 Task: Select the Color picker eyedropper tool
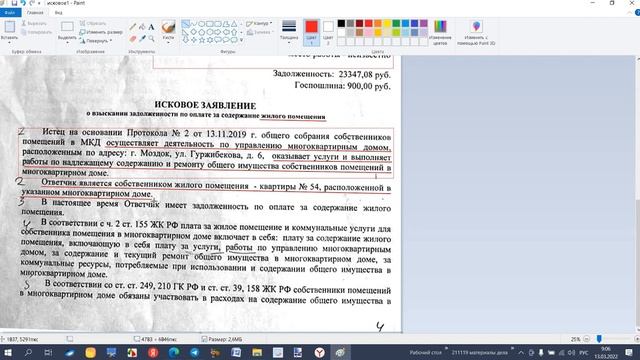tap(142, 38)
